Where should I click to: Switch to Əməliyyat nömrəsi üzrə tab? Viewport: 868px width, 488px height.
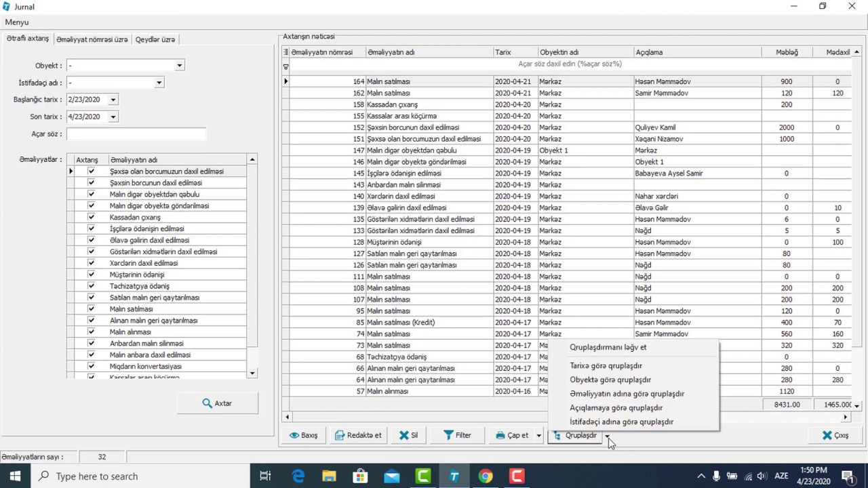coord(92,39)
